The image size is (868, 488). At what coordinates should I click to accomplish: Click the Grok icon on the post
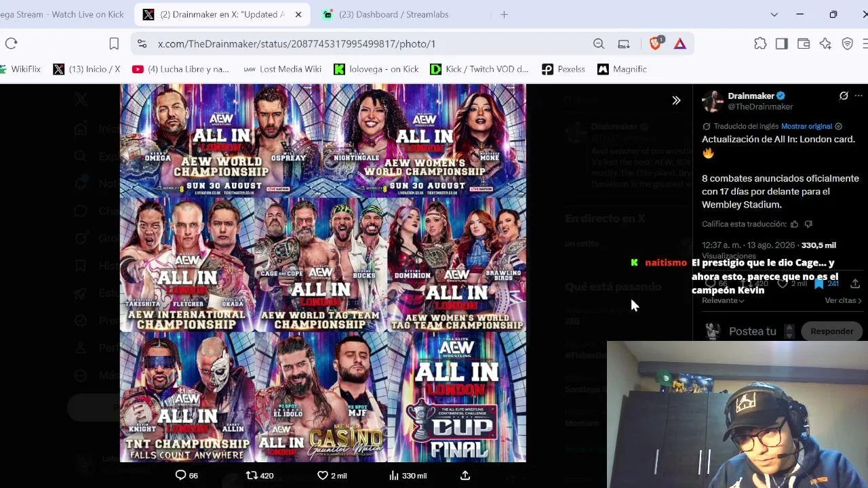pos(844,96)
